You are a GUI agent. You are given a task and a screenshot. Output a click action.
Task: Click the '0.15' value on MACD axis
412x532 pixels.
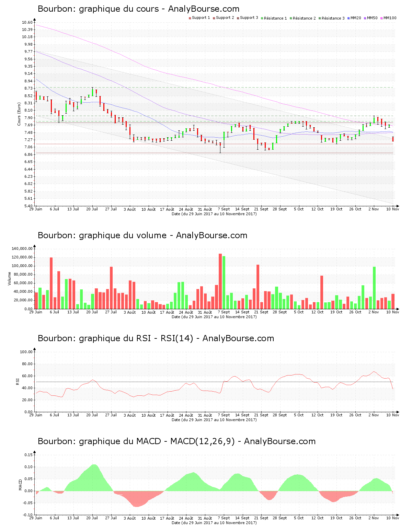click(x=29, y=455)
